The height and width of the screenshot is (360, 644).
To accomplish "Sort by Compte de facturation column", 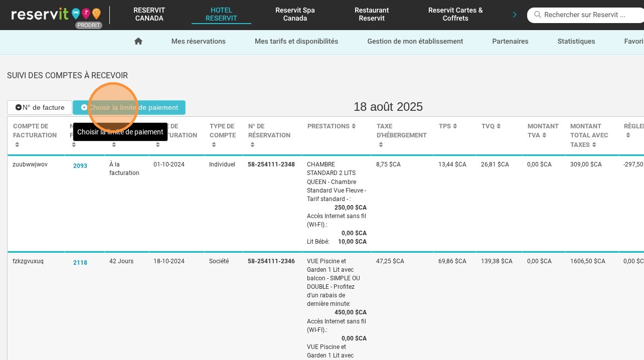I will tap(17, 145).
